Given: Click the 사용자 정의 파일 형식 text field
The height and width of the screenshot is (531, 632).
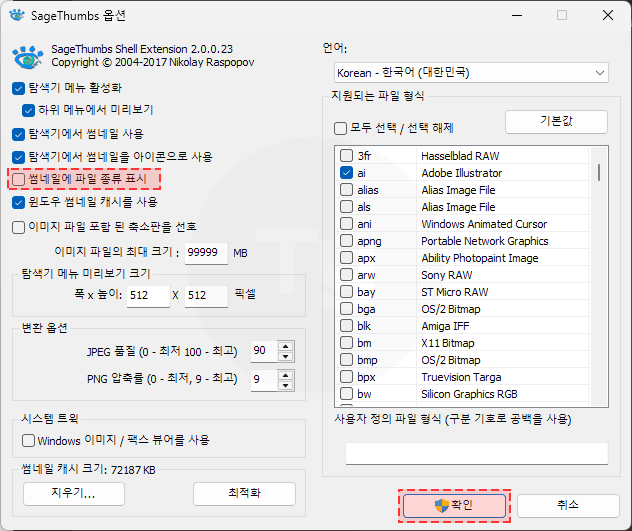Looking at the screenshot, I should point(477,454).
